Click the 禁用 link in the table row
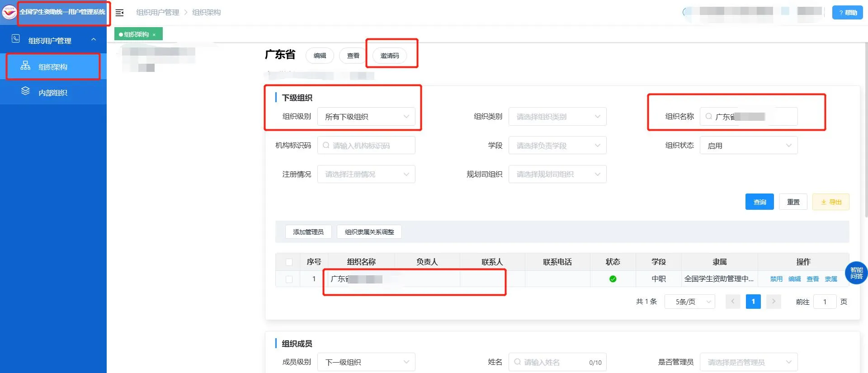868x373 pixels. tap(776, 279)
